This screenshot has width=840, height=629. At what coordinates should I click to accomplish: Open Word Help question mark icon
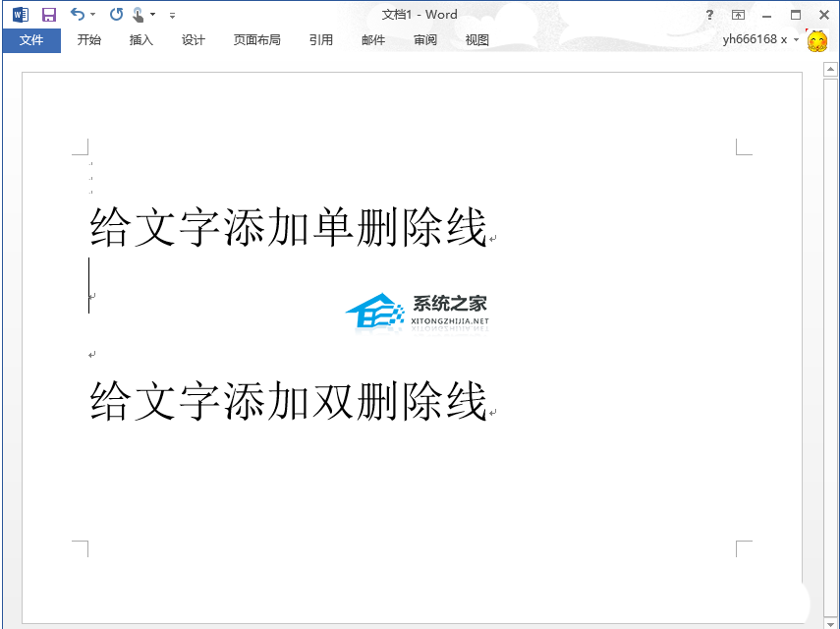(709, 15)
